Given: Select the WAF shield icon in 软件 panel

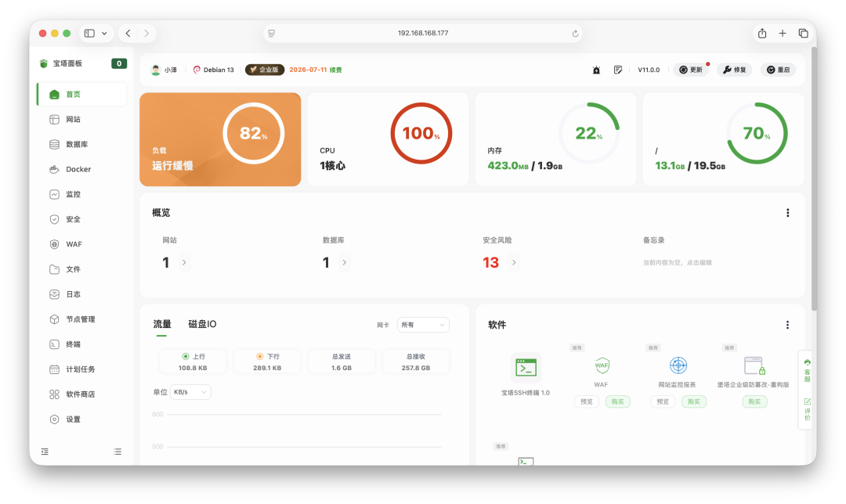Looking at the screenshot, I should pyautogui.click(x=601, y=365).
